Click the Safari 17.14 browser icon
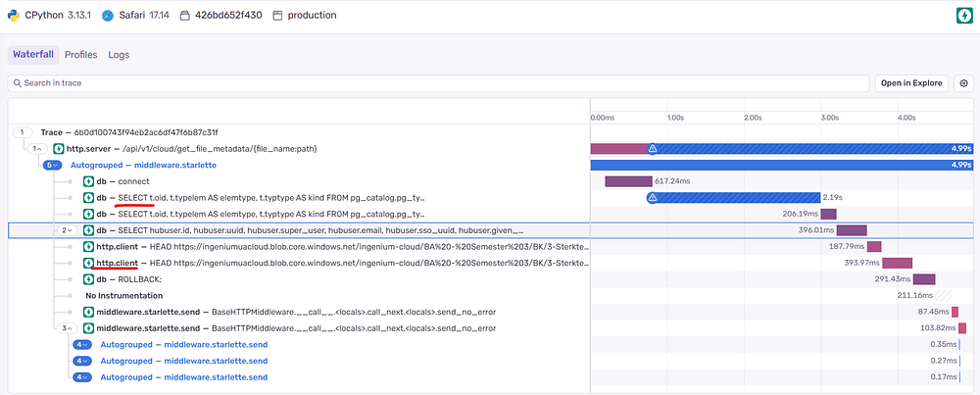This screenshot has height=395, width=980. [x=108, y=15]
